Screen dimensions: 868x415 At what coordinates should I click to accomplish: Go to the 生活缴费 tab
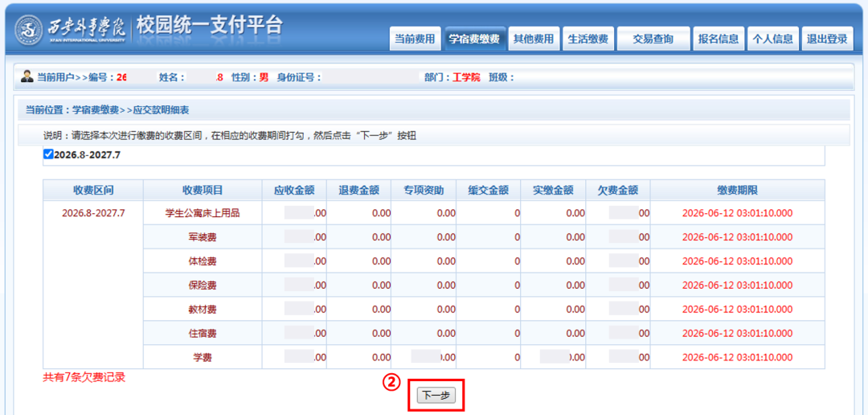point(588,39)
